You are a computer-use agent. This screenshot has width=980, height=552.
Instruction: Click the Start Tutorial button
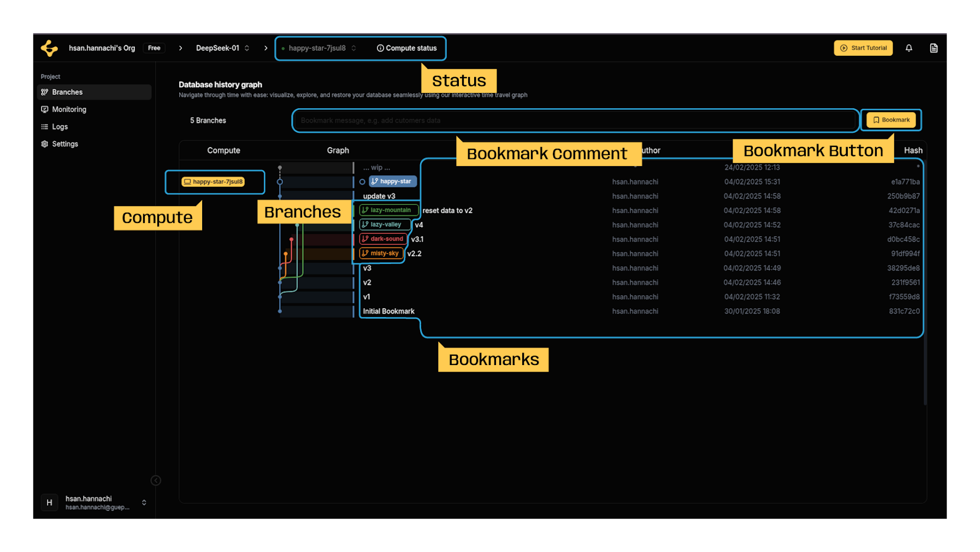863,48
